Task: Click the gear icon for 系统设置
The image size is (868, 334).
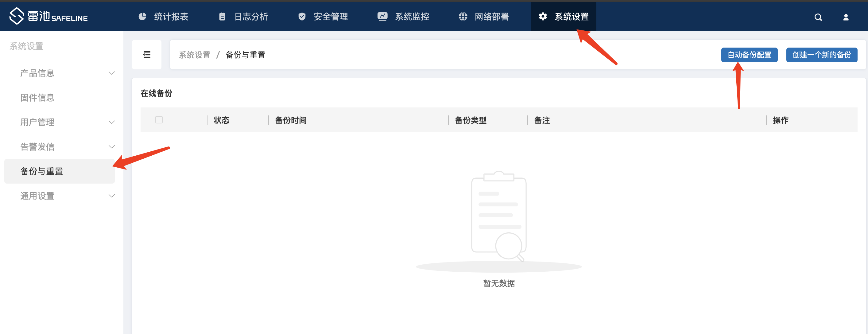Action: (x=543, y=17)
